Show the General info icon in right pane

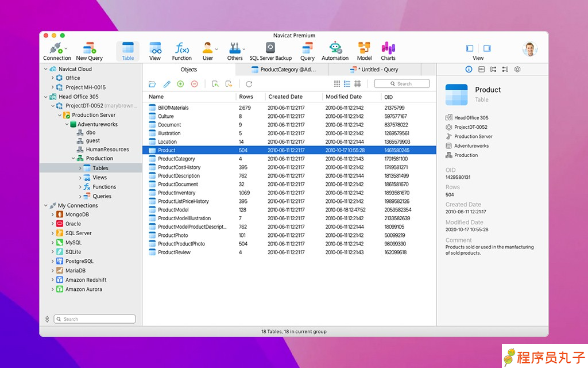469,69
